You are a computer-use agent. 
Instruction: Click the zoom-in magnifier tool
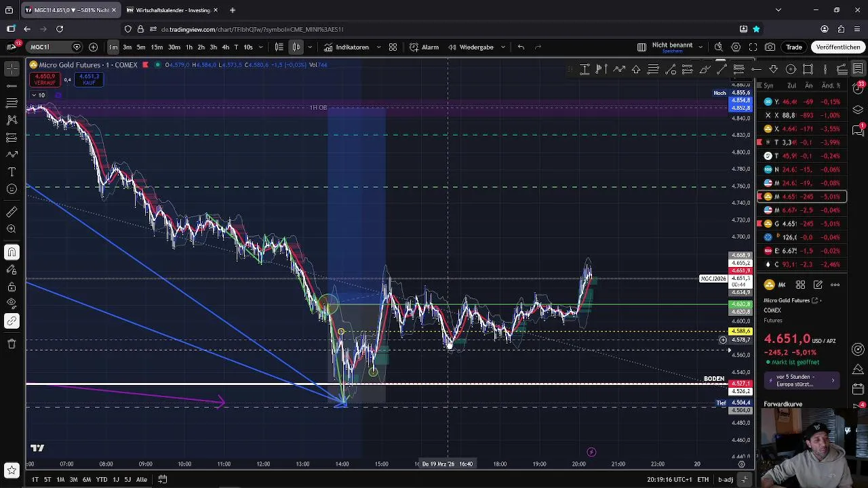pos(12,229)
